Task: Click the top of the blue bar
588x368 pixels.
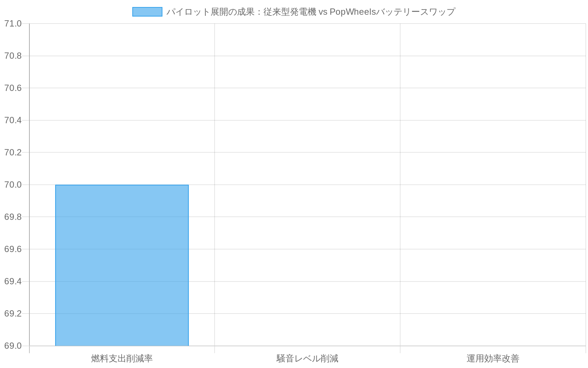Action: [121, 185]
